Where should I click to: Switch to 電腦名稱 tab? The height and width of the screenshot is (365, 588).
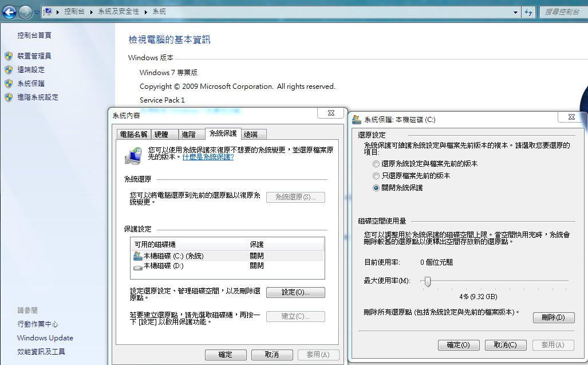click(x=133, y=134)
